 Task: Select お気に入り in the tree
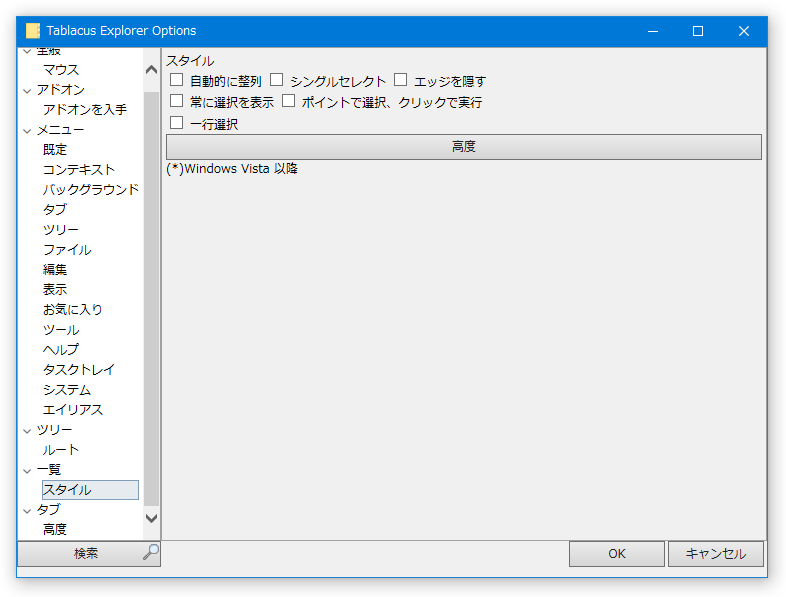click(x=73, y=309)
